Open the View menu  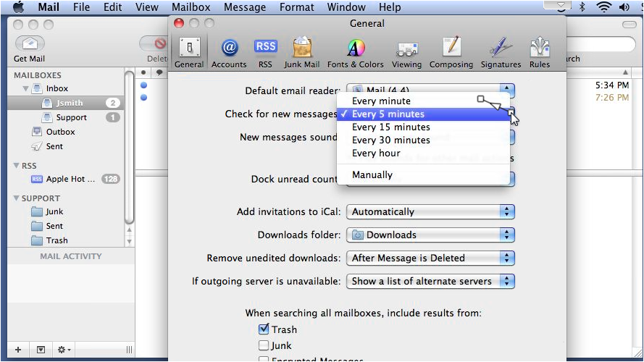click(146, 7)
